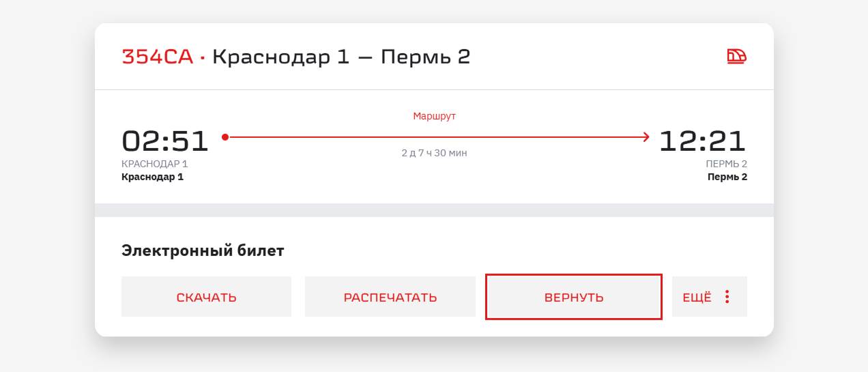The width and height of the screenshot is (868, 372).
Task: Click the bold Краснодар 1 station name
Action: tap(152, 177)
